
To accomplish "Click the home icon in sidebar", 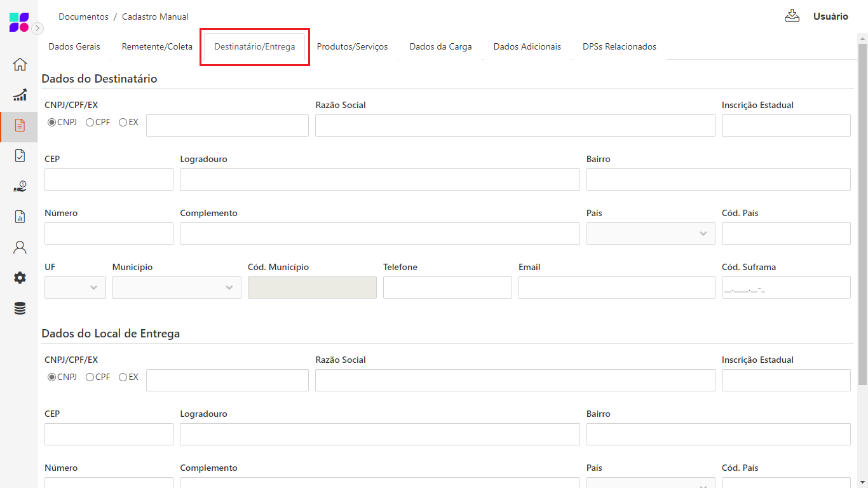I will 20,64.
